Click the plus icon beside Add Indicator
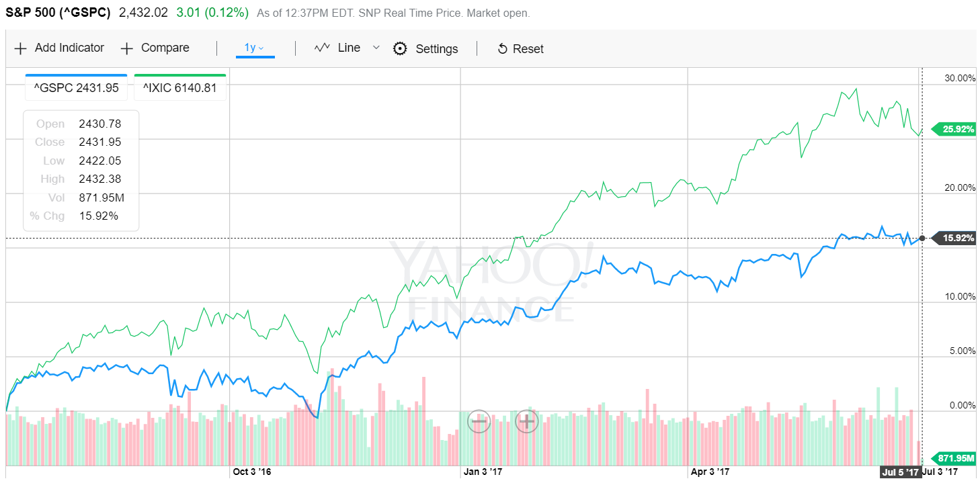This screenshot has width=980, height=483. (x=21, y=48)
